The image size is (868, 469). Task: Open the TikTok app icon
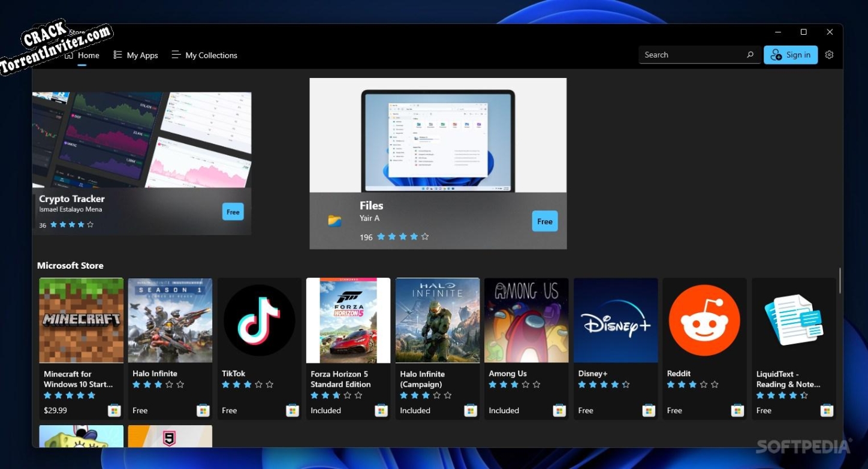[259, 320]
